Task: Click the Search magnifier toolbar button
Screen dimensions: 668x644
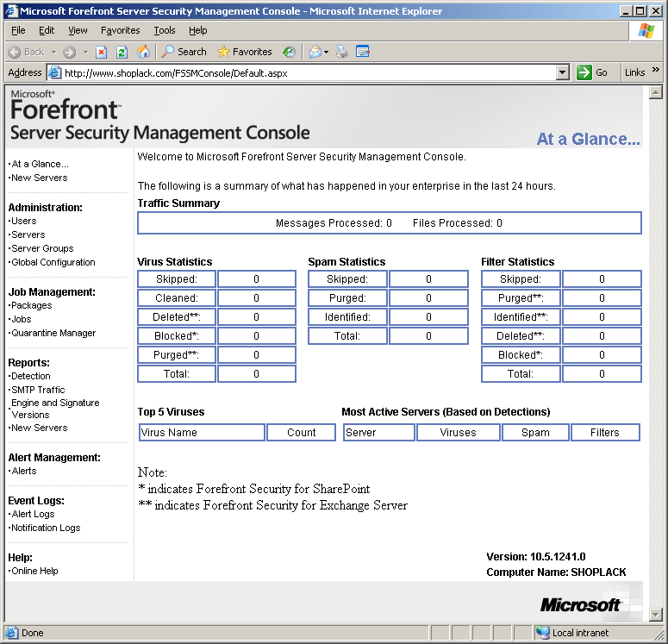Action: coord(184,52)
